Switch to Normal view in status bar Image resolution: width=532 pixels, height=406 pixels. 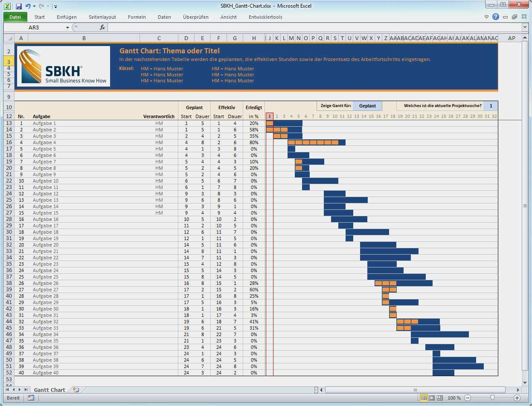tap(424, 398)
